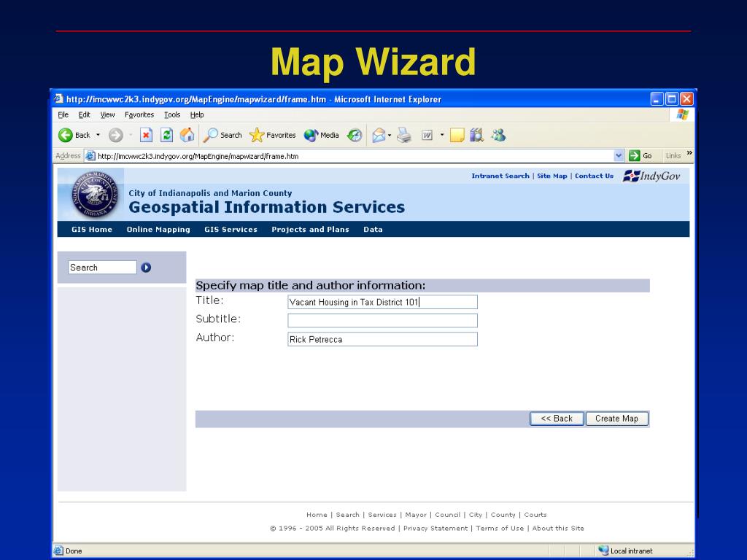Click the Mail envelope icon
The height and width of the screenshot is (560, 747).
coord(379,135)
